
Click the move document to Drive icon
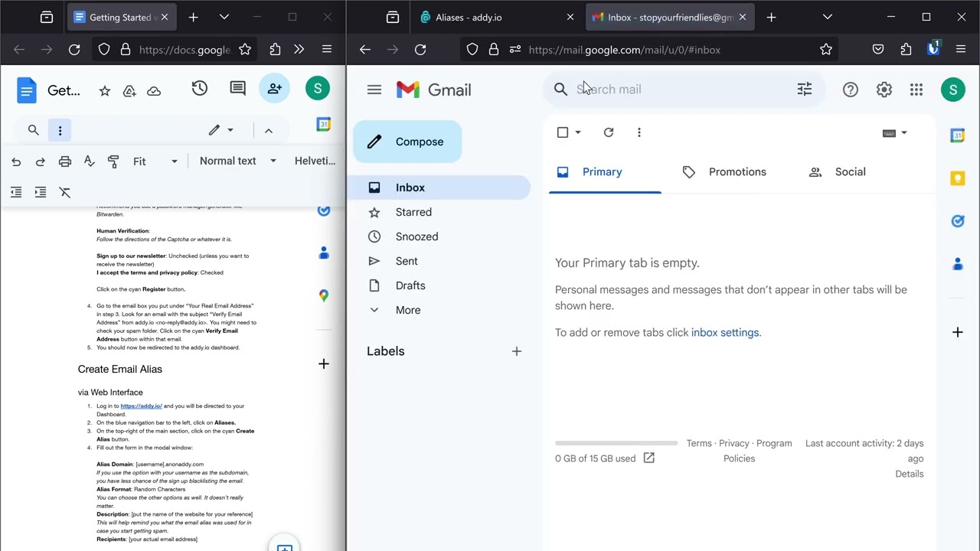click(129, 91)
